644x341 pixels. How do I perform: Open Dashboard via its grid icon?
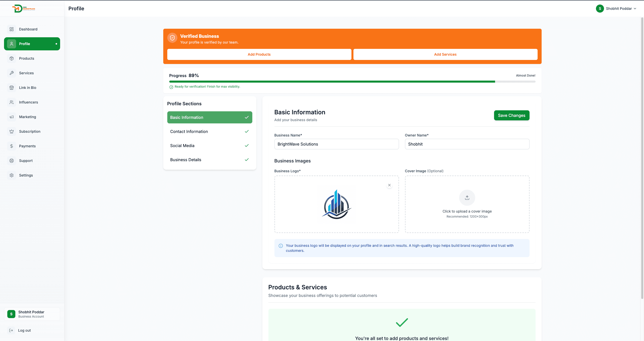click(12, 29)
